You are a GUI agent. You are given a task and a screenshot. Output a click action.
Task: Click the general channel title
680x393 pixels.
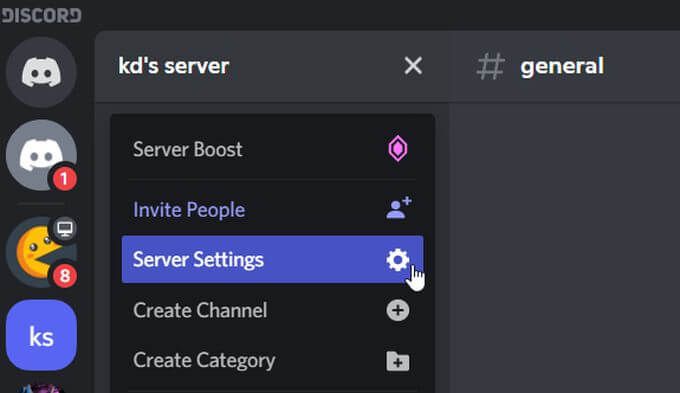[x=562, y=66]
